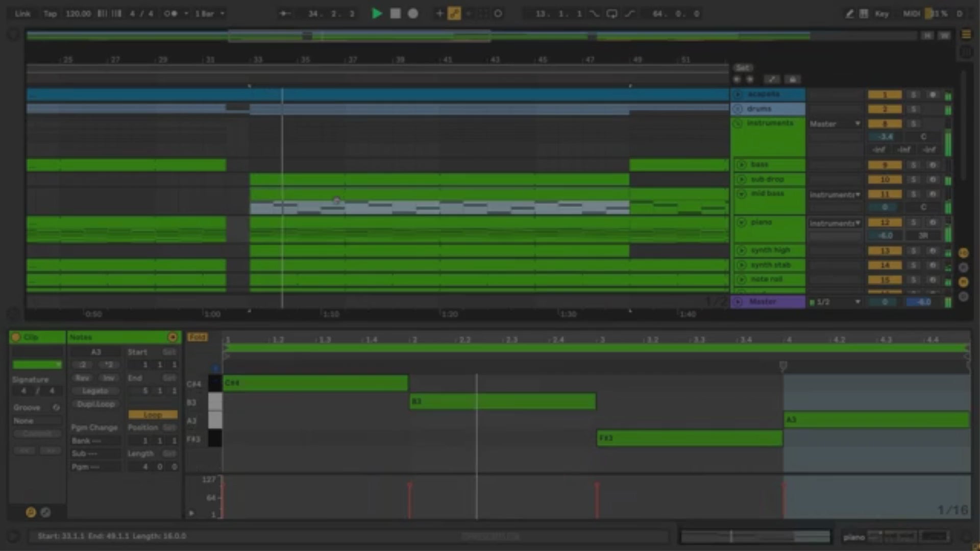Click the Inv notes button
The image size is (980, 551).
click(108, 378)
